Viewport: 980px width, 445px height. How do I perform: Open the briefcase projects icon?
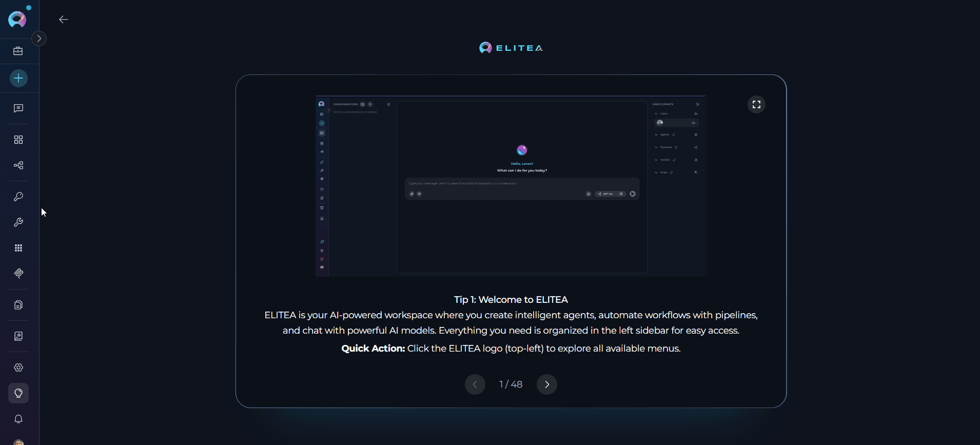[18, 51]
